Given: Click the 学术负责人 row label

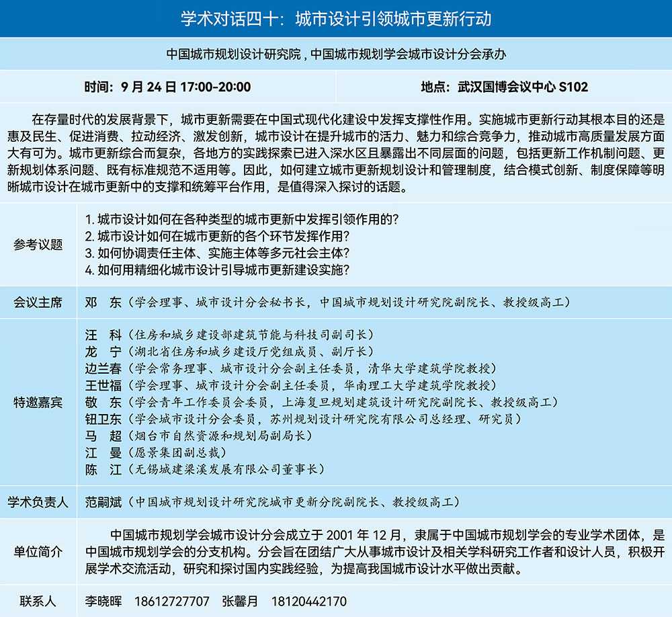Looking at the screenshot, I should click(x=38, y=502).
